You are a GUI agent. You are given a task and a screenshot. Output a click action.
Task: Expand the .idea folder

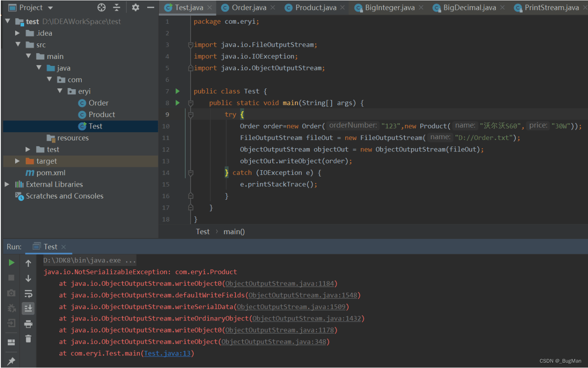(x=17, y=33)
